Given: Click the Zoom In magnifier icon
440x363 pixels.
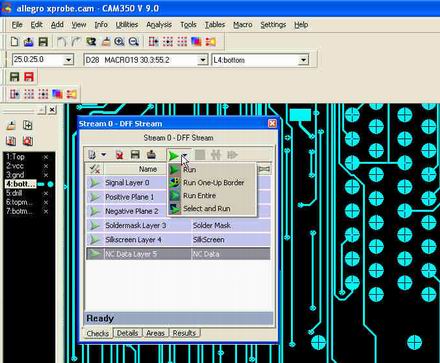Looking at the screenshot, I should [x=119, y=42].
